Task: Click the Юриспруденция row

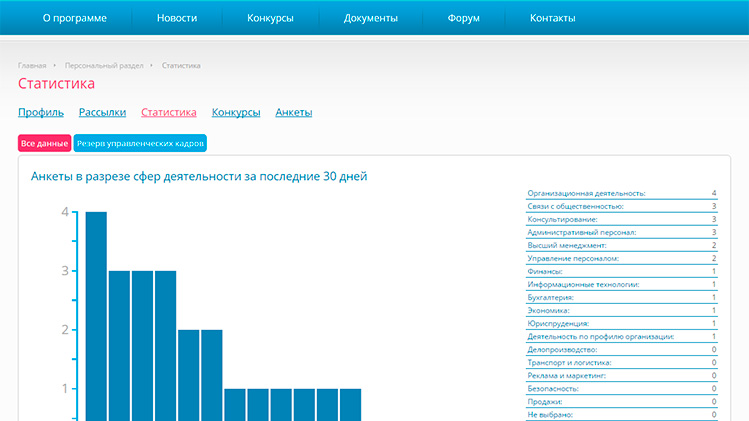Action: point(621,324)
